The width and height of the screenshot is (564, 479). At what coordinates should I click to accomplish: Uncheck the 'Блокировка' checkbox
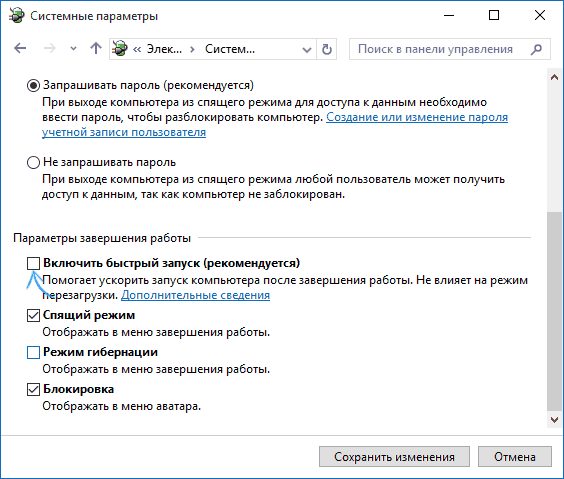tap(33, 389)
